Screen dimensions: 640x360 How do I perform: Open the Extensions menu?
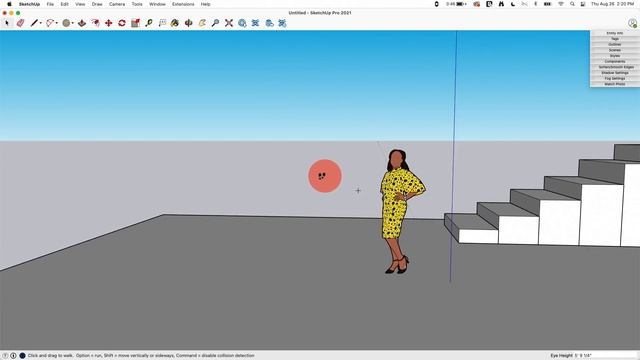tap(183, 4)
